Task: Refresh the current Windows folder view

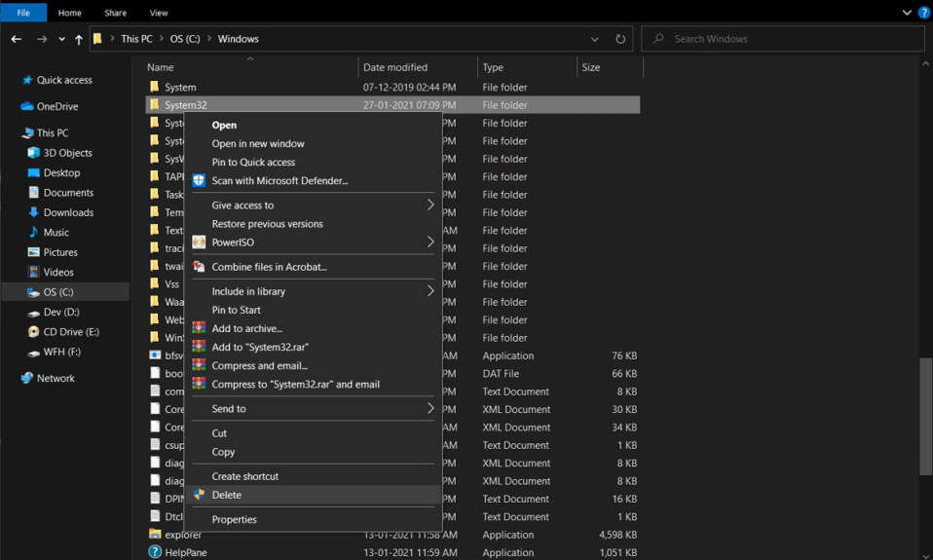Action: click(x=620, y=40)
